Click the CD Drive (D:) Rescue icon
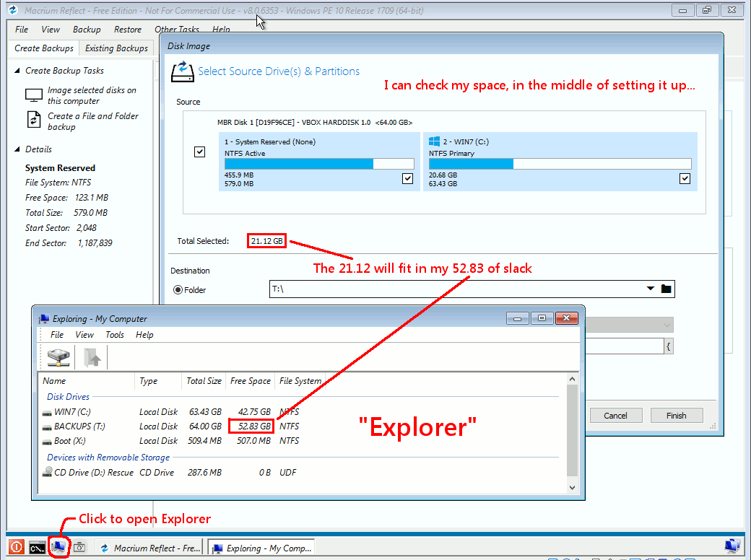The width and height of the screenshot is (751, 560). pyautogui.click(x=47, y=472)
